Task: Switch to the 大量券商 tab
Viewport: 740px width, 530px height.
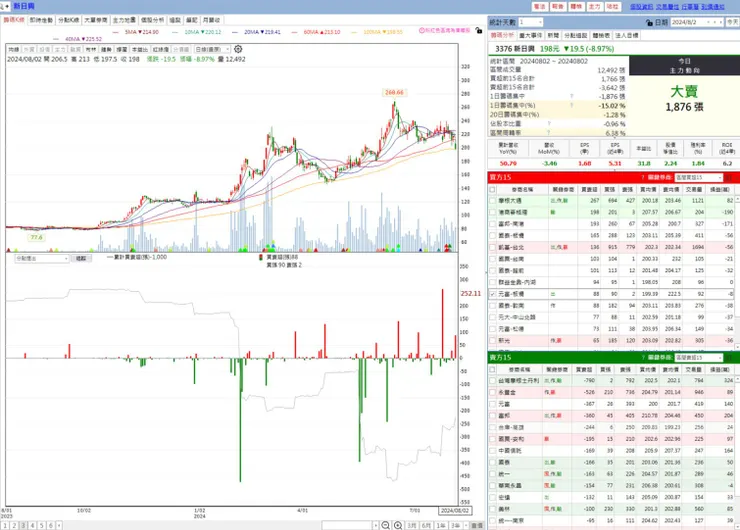Action: [96, 20]
